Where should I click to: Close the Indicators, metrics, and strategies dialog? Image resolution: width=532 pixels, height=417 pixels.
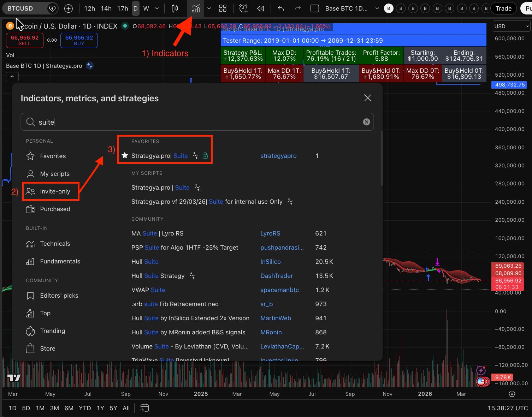pos(367,98)
